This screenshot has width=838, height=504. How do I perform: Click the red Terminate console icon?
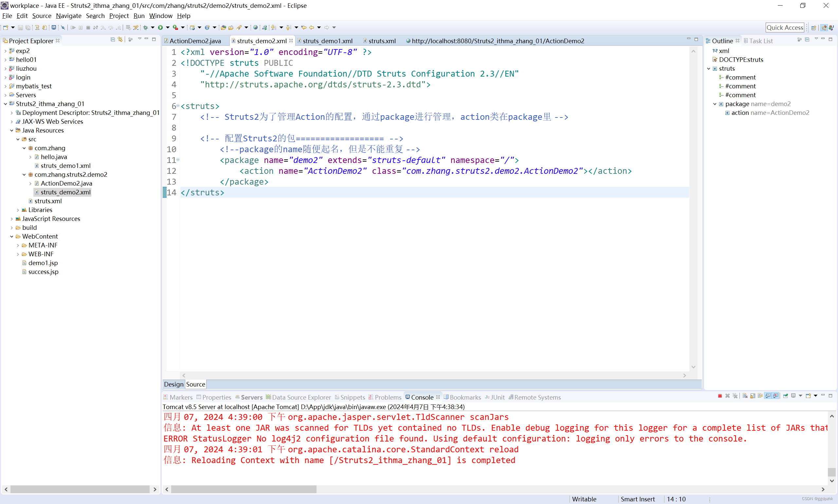[720, 396]
